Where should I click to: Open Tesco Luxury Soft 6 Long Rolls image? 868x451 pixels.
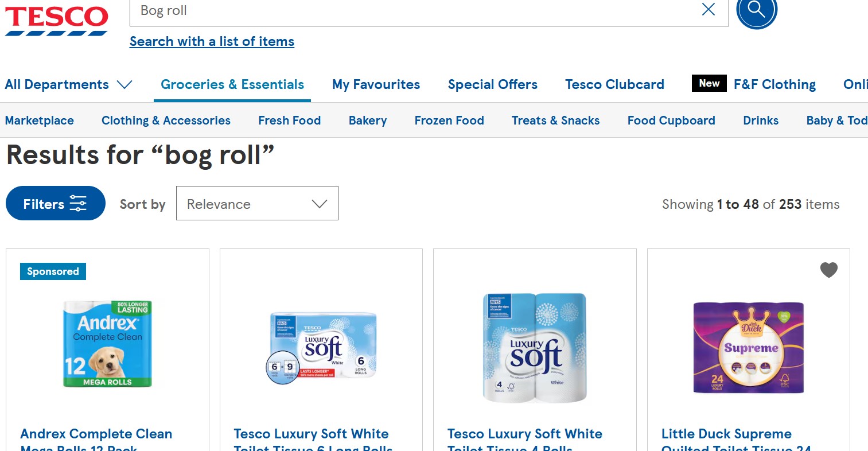click(321, 348)
